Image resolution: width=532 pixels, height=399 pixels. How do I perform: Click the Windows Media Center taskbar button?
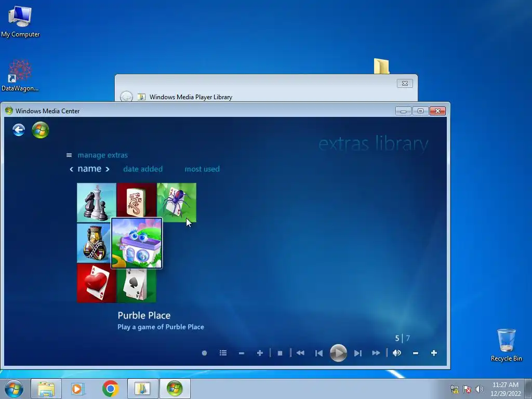pos(175,389)
